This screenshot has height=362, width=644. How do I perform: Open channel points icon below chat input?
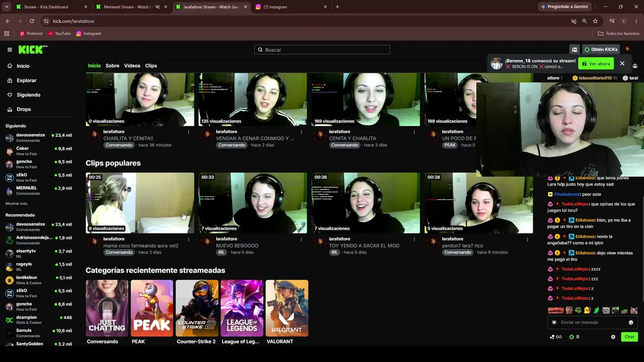click(555, 337)
